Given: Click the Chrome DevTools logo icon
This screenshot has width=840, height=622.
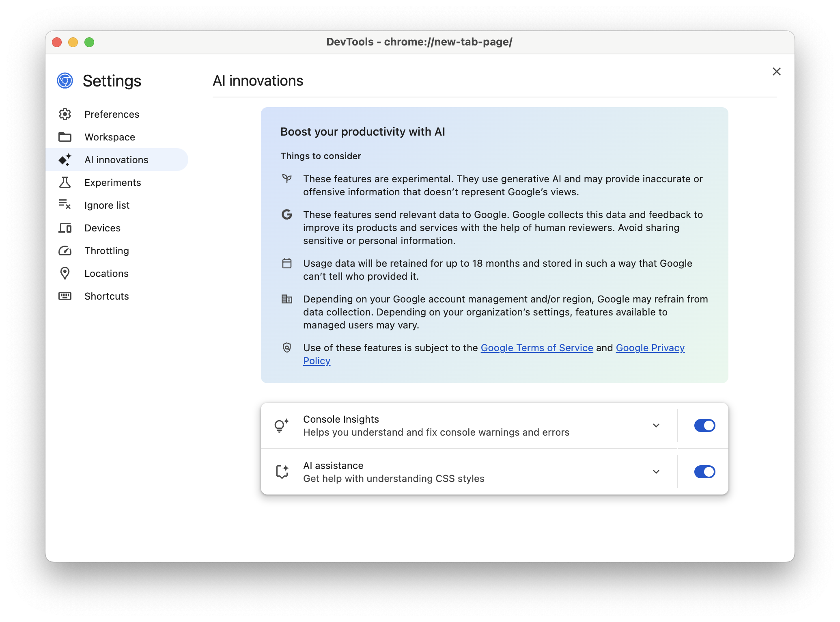Looking at the screenshot, I should tap(65, 81).
